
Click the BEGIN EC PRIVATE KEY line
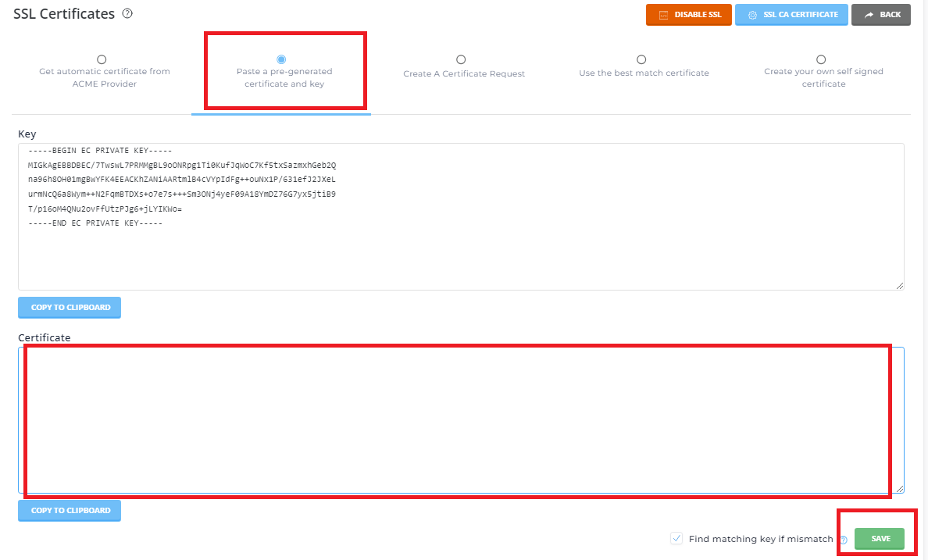click(x=99, y=151)
